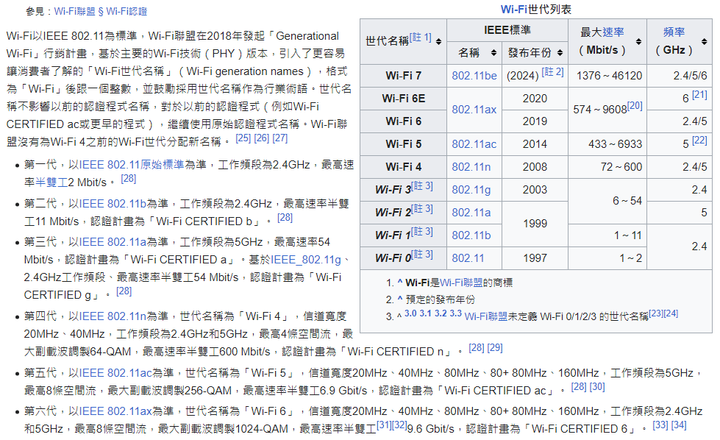Open the 802.11ax standard link in table
The height and width of the screenshot is (440, 720).
pyautogui.click(x=474, y=110)
